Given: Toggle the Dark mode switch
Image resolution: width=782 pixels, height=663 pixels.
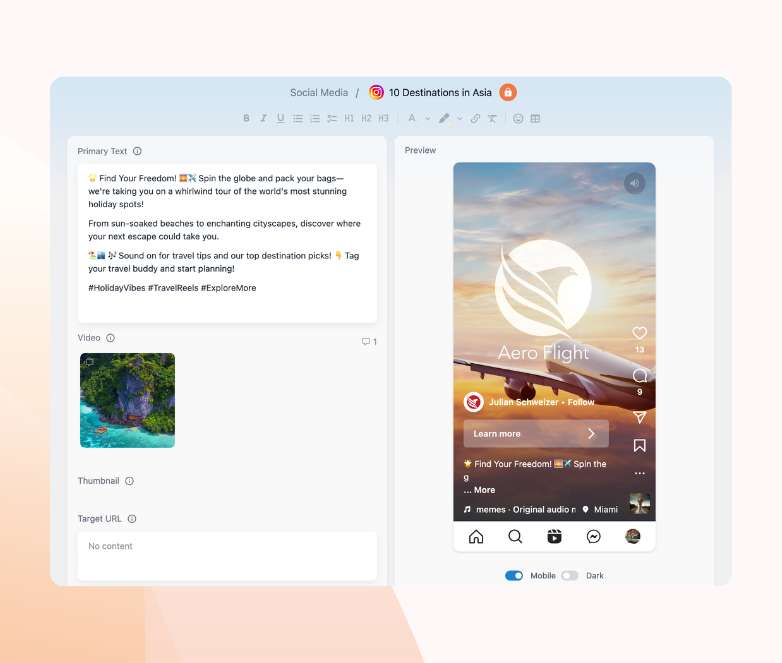Looking at the screenshot, I should (x=570, y=576).
